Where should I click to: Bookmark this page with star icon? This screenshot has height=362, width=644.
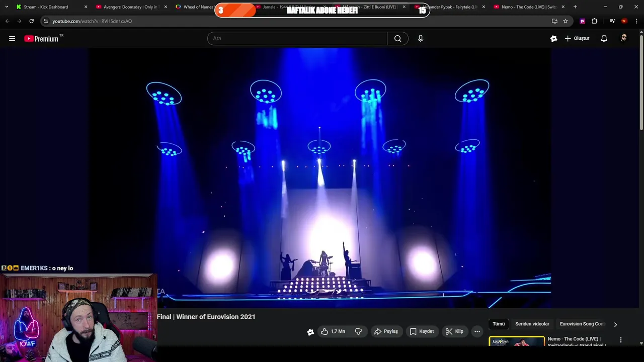point(566,21)
